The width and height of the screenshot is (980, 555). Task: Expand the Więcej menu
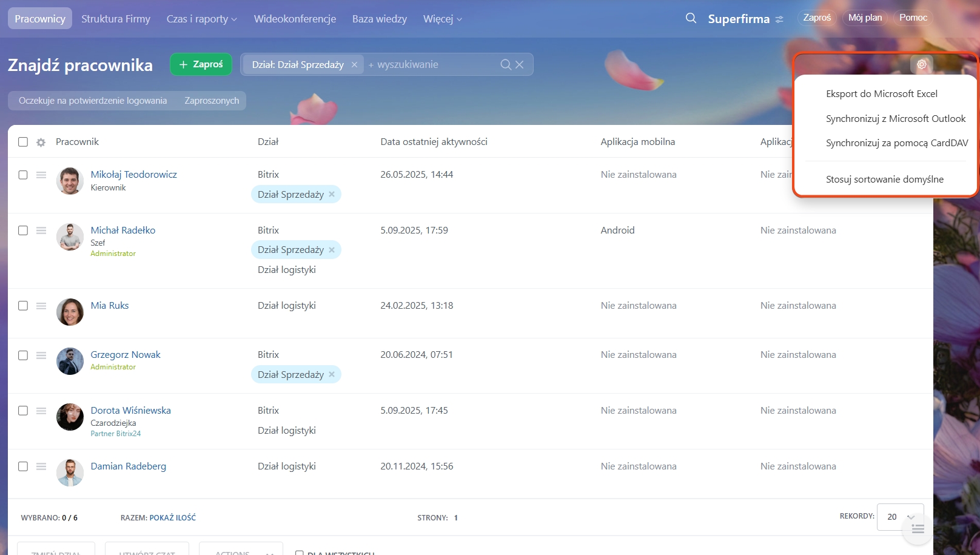pyautogui.click(x=442, y=19)
